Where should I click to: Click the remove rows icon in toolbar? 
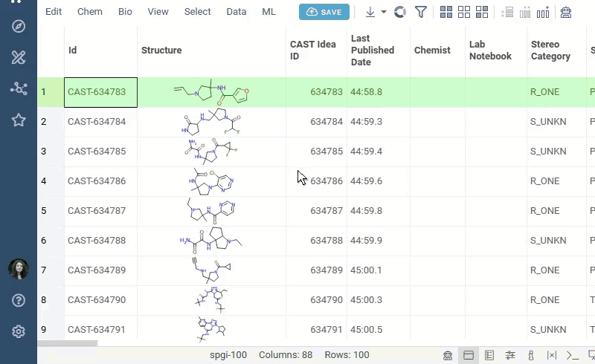coord(507,12)
